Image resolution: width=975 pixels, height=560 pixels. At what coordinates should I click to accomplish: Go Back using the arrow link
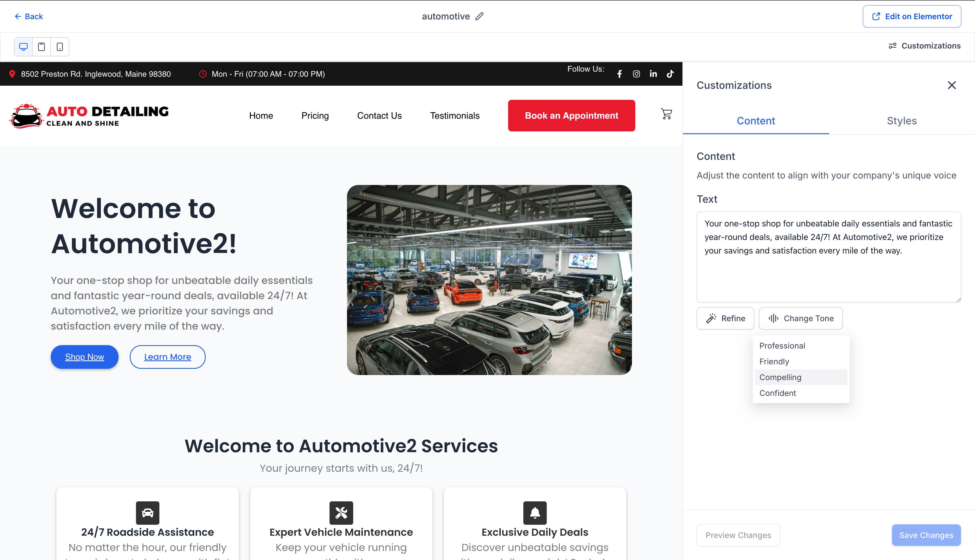[29, 16]
